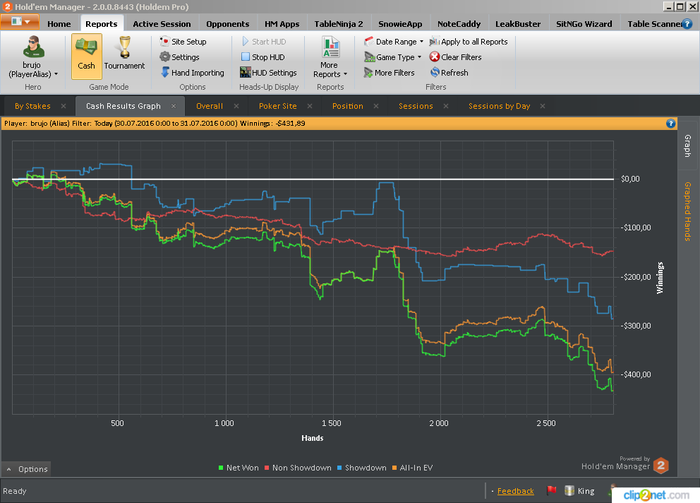Screen dimensions: 700x503
Task: Switch to Tournament game mode
Action: 124,52
